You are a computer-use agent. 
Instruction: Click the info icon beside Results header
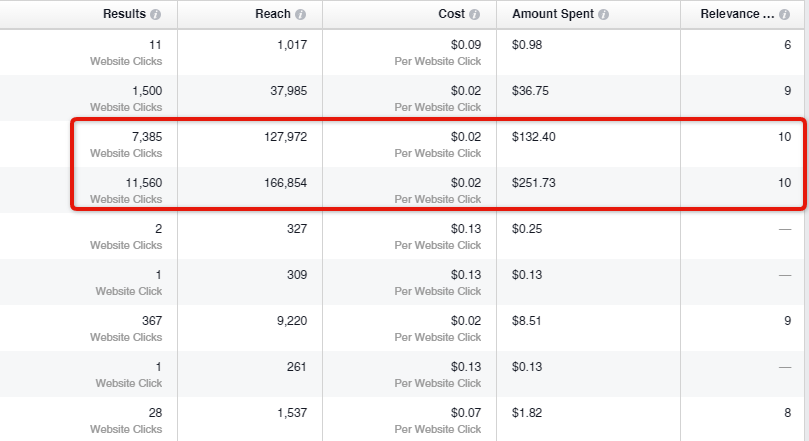(x=155, y=14)
